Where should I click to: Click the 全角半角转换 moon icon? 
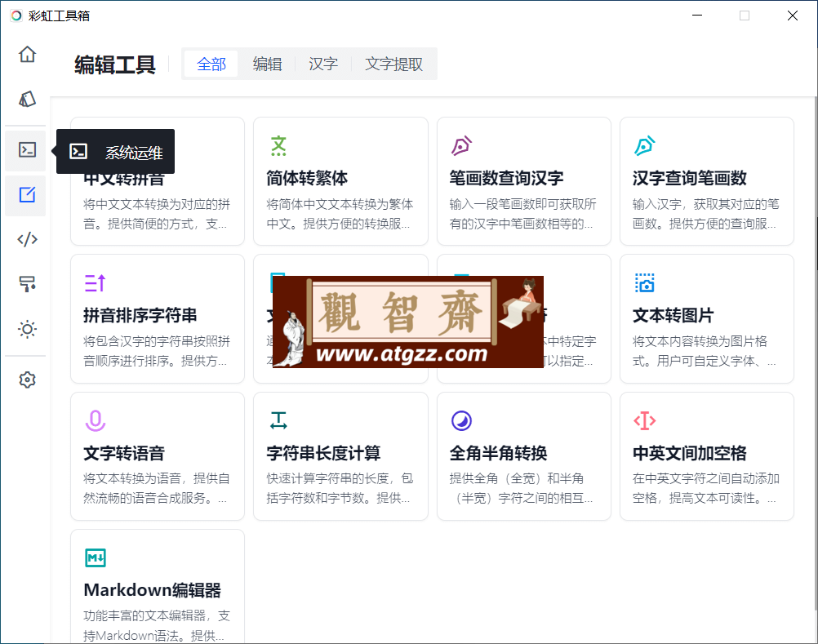pyautogui.click(x=462, y=420)
